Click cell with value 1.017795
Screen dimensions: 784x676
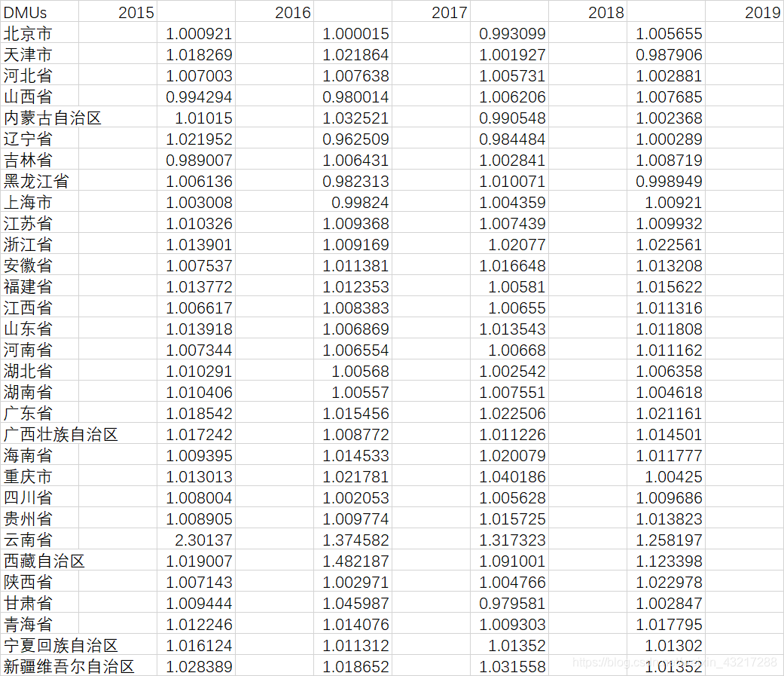click(666, 623)
